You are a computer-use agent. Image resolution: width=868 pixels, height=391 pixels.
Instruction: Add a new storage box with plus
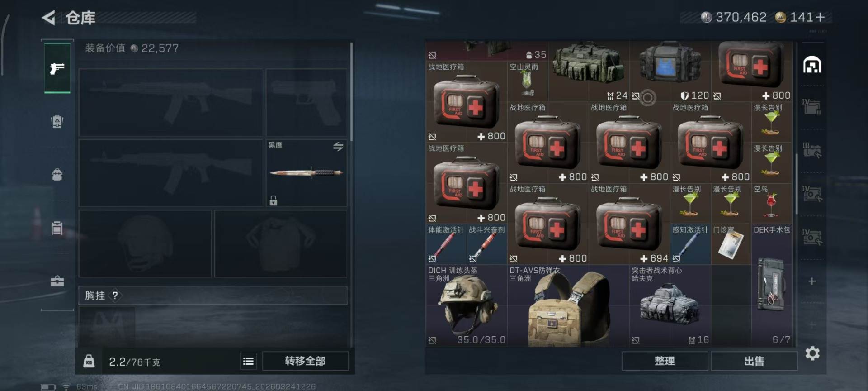pos(812,281)
